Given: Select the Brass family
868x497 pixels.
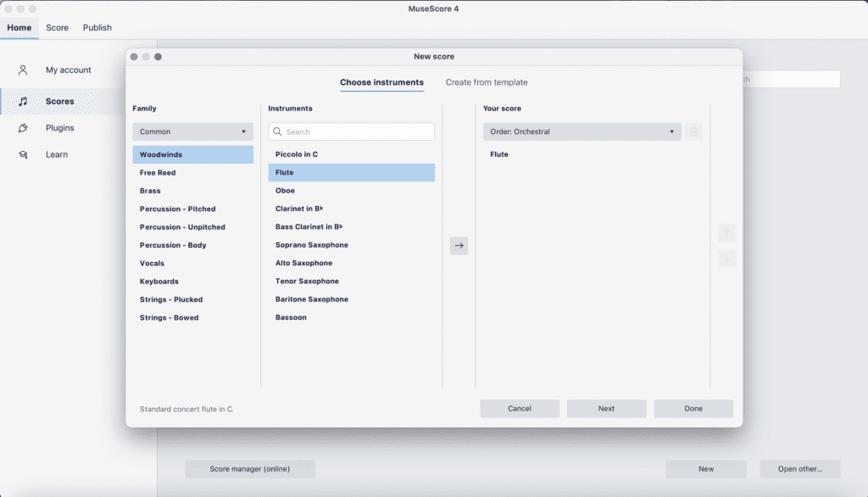Looking at the screenshot, I should tap(192, 191).
